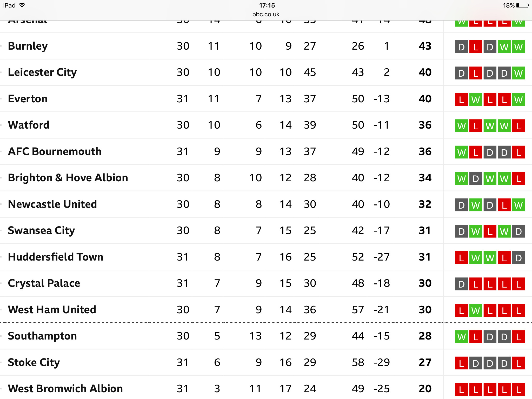The image size is (532, 399).
Task: Tap Burnley's first form box, grey D
Action: click(461, 47)
